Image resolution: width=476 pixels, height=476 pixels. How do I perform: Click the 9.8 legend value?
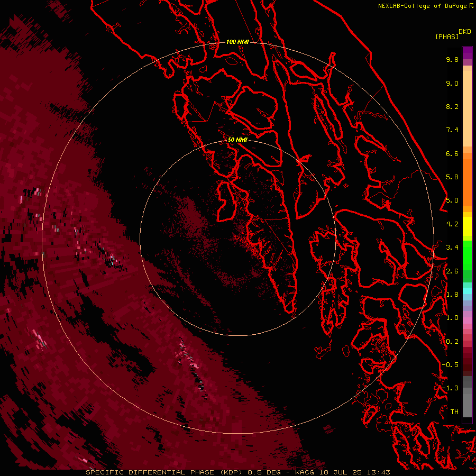pyautogui.click(x=452, y=59)
